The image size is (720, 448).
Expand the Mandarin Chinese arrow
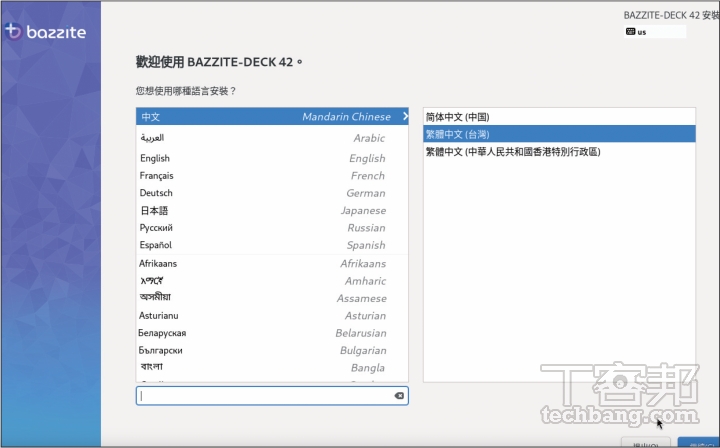click(x=405, y=116)
